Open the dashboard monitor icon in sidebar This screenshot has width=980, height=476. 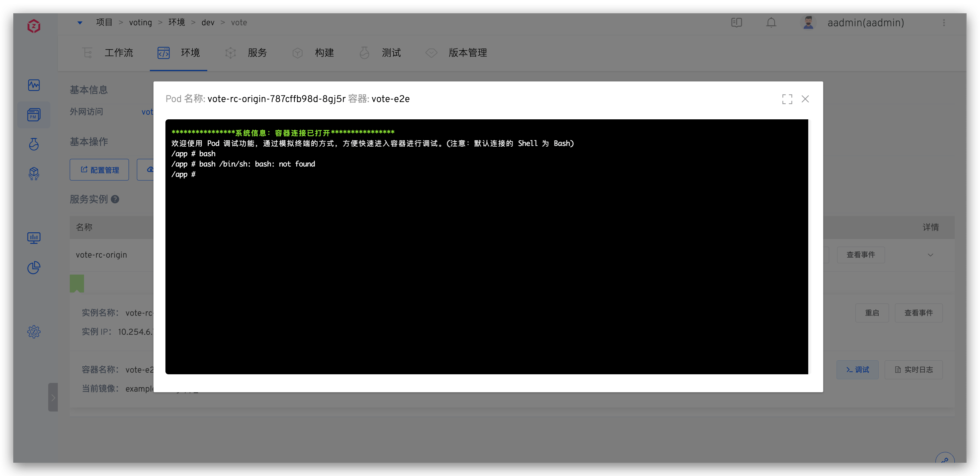34,238
